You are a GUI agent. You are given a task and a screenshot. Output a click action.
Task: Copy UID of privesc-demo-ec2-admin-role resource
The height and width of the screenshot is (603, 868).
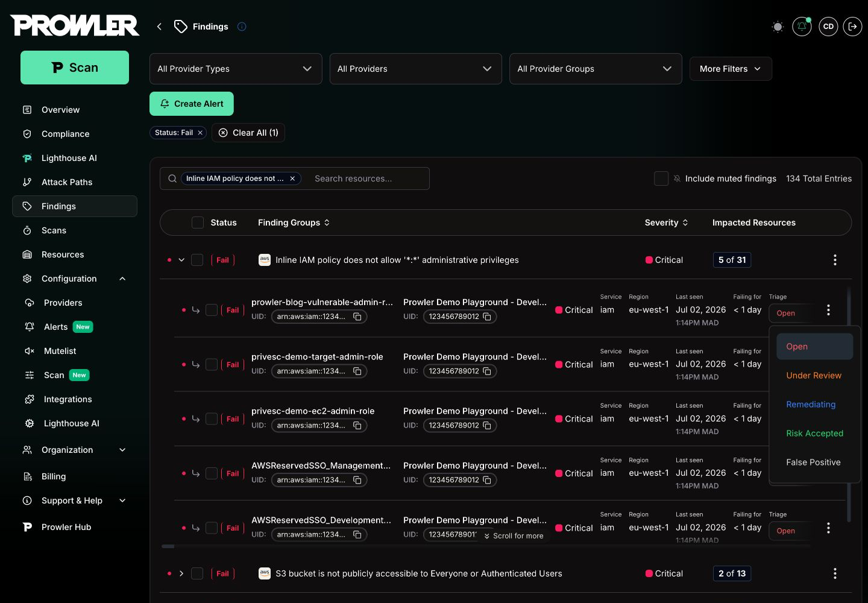357,426
